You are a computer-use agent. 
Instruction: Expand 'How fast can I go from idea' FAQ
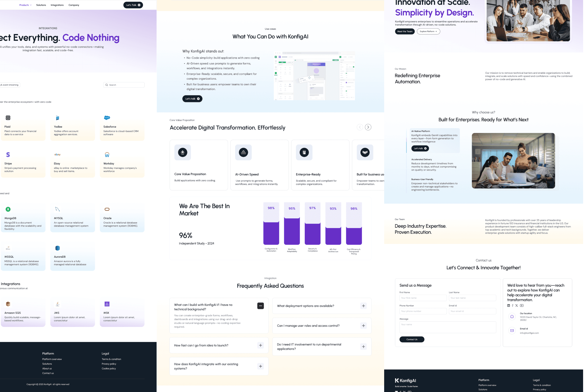(260, 345)
